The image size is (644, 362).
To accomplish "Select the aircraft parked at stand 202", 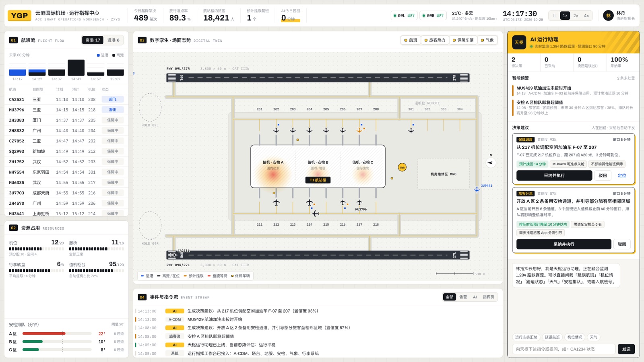I will 276,130.
